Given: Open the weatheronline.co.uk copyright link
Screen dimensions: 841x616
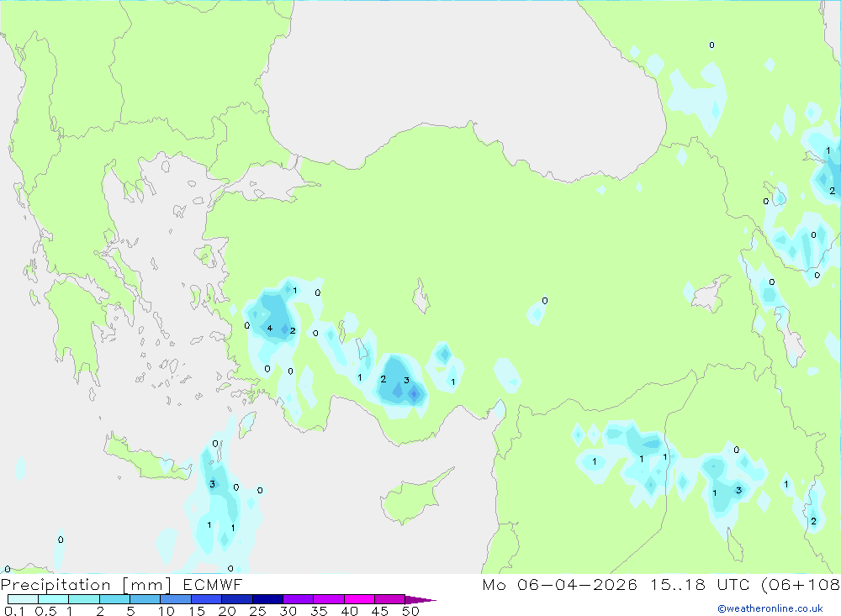Looking at the screenshot, I should (x=770, y=608).
